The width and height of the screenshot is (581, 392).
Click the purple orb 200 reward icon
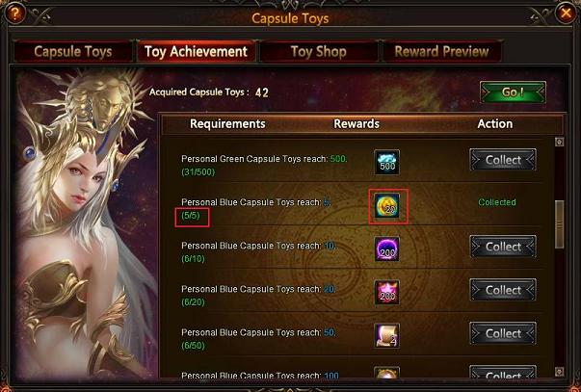(387, 249)
